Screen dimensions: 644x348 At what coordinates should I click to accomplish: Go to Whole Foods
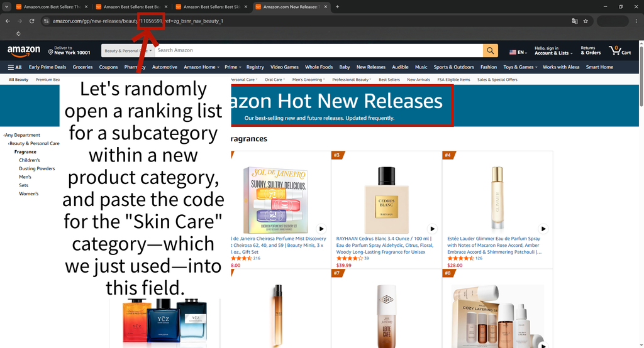click(x=319, y=67)
